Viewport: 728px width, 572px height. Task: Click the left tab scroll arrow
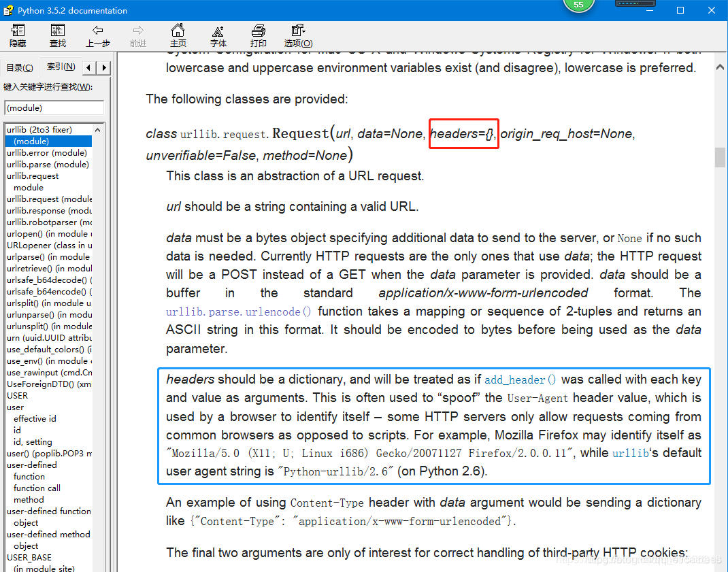(x=89, y=68)
